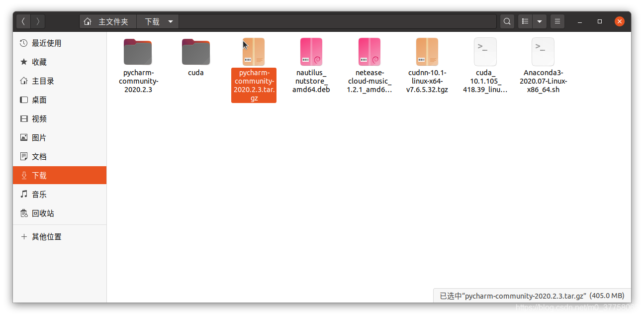Go forward with the right arrow button
This screenshot has height=317, width=644.
[38, 21]
